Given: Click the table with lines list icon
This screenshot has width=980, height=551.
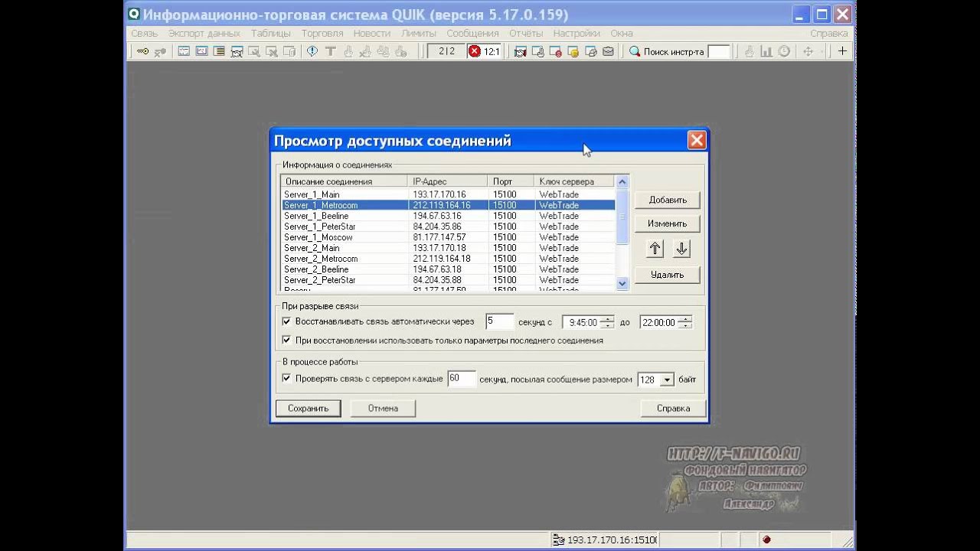Looking at the screenshot, I should pyautogui.click(x=219, y=51).
